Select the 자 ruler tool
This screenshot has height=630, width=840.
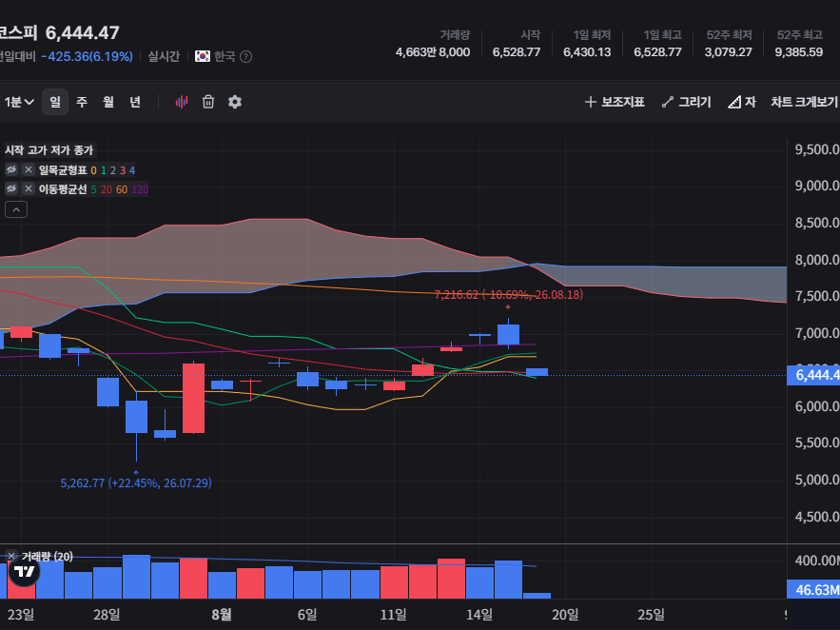tap(742, 102)
